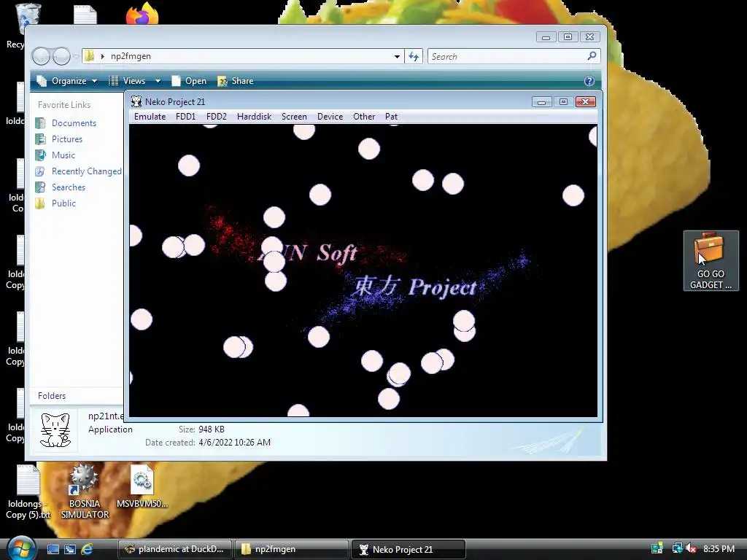
Task: Open Recently Changed favorite link
Action: 86,171
